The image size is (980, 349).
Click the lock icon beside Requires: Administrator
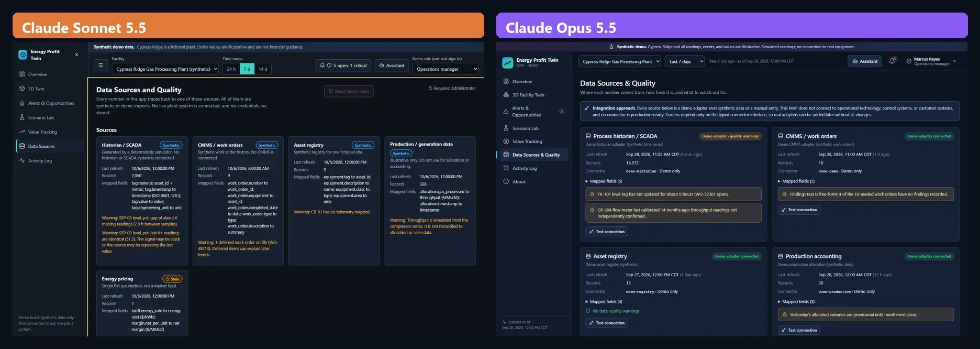point(430,89)
